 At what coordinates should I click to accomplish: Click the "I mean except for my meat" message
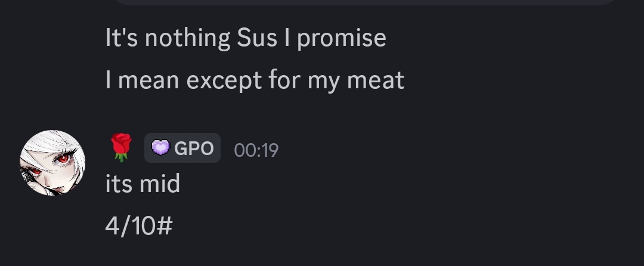click(255, 80)
